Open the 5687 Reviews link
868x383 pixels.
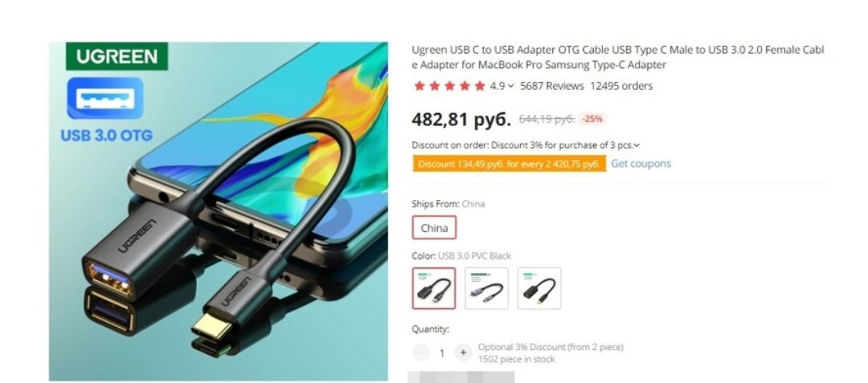(x=552, y=86)
